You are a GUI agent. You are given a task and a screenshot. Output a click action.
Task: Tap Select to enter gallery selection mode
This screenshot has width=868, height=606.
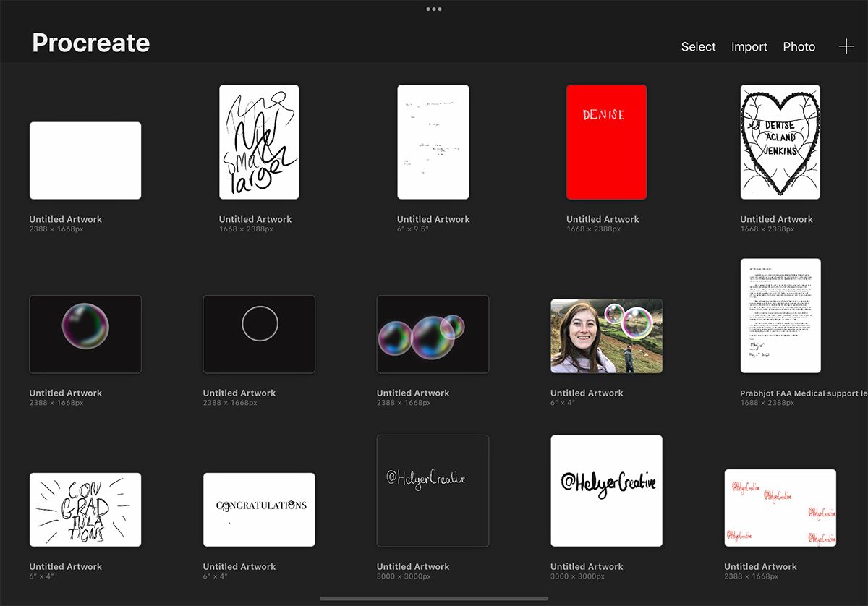[697, 46]
